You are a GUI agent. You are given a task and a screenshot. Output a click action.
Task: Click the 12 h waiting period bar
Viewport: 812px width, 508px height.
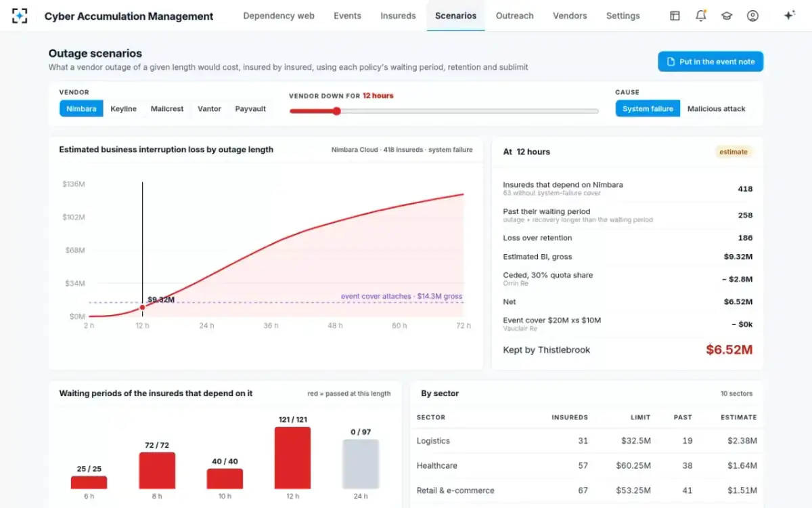(293, 458)
